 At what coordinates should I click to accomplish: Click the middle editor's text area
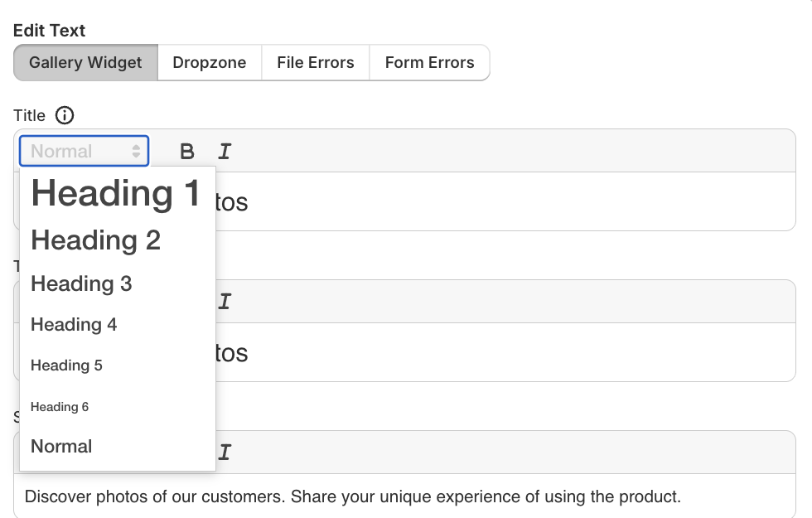click(x=497, y=352)
